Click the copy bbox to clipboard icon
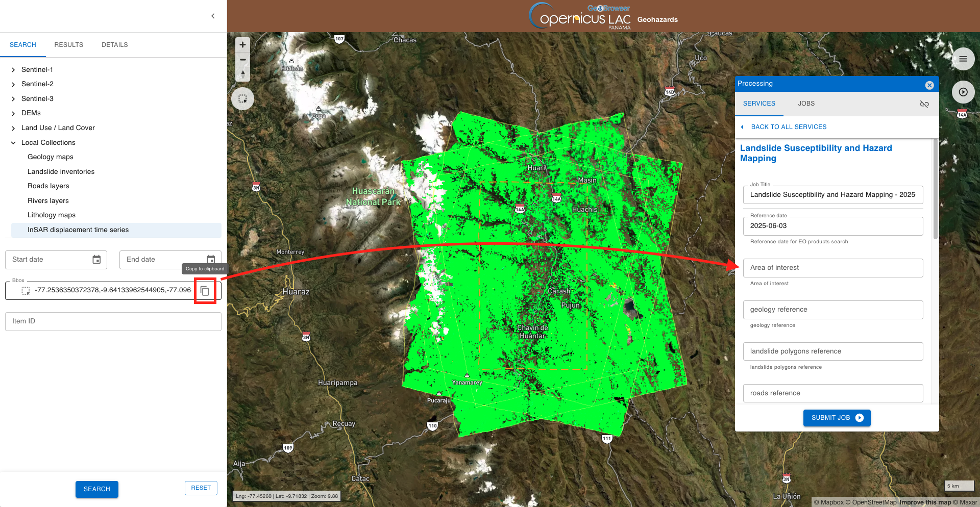This screenshot has width=980, height=507. click(205, 291)
